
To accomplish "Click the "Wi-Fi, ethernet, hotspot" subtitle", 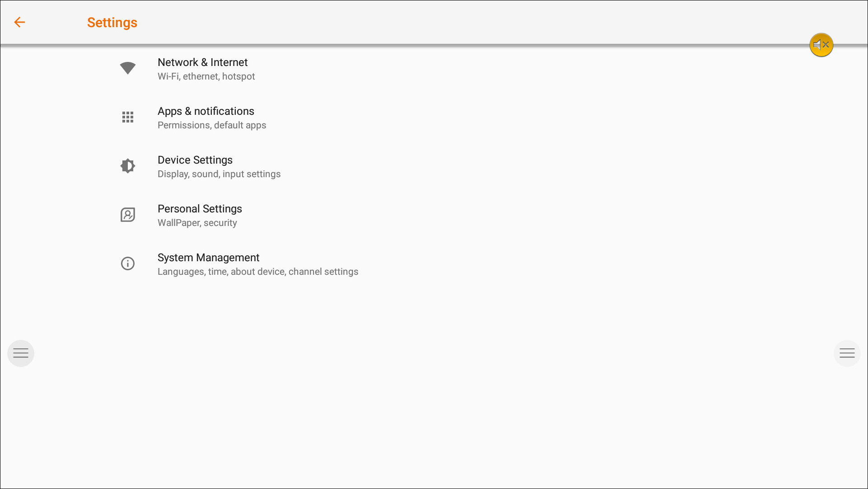I will coord(206,76).
